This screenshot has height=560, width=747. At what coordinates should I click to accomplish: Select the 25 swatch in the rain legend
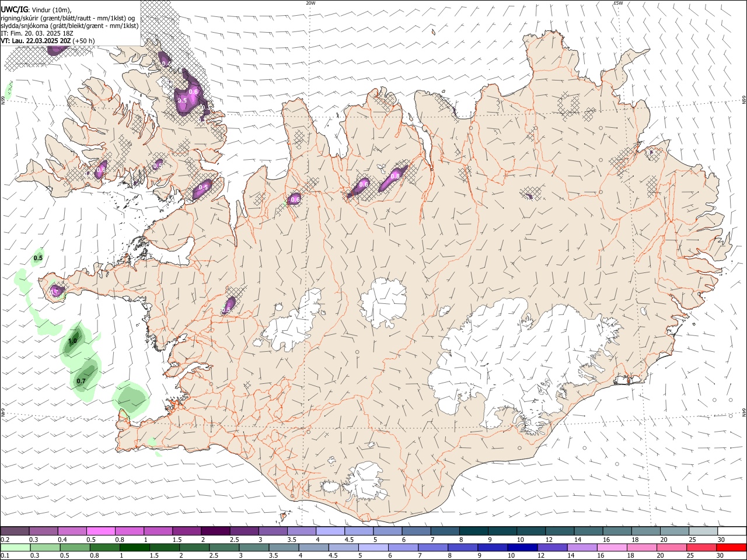click(x=701, y=547)
